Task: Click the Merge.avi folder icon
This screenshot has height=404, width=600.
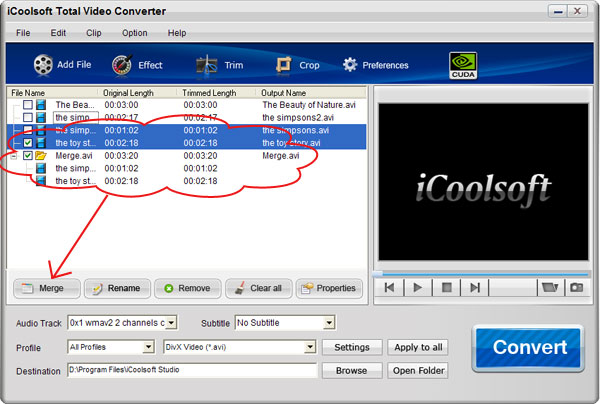Action: (41, 155)
